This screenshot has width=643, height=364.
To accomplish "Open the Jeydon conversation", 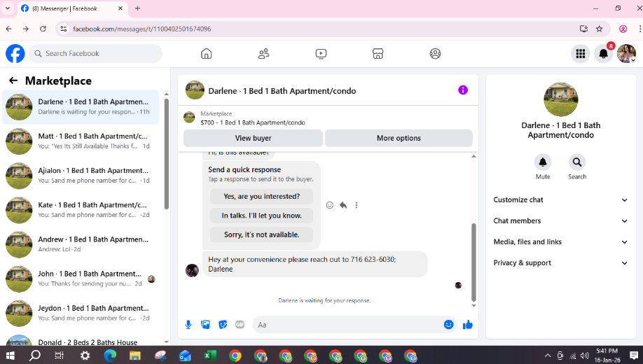I will click(81, 313).
